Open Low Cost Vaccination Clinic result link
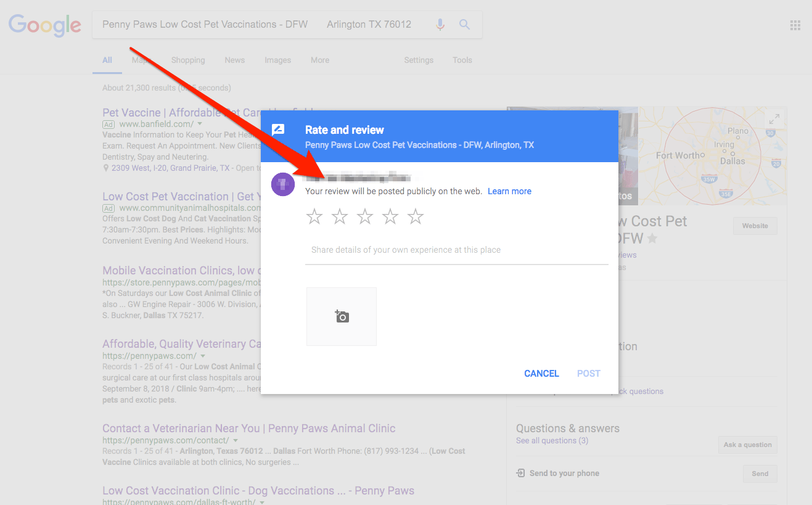Viewport: 812px width, 505px height. (258, 491)
